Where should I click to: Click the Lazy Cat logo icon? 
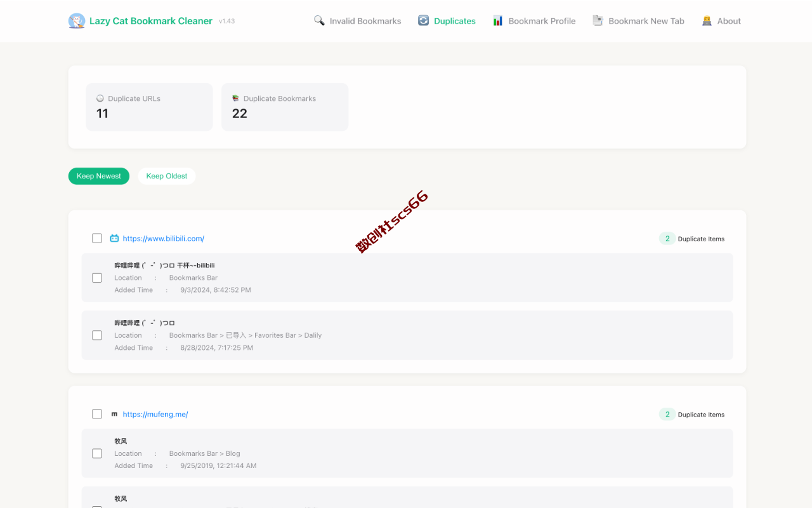[x=77, y=21]
